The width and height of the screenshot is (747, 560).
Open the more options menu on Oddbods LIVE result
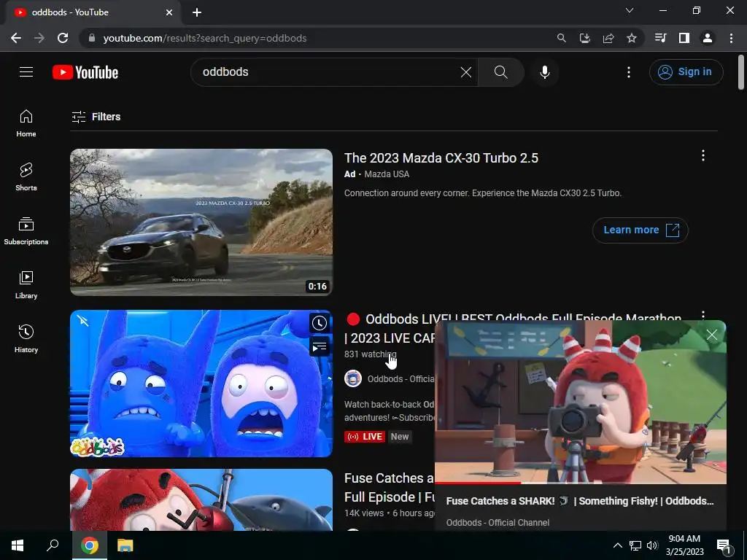(703, 315)
